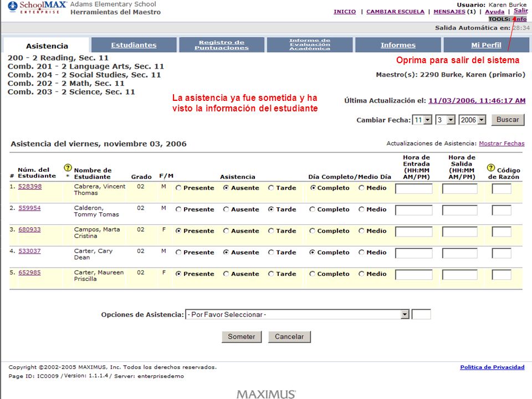Image resolution: width=532 pixels, height=399 pixels.
Task: Click Hora de Entrada field for Campos, Marta
Action: coord(414,232)
